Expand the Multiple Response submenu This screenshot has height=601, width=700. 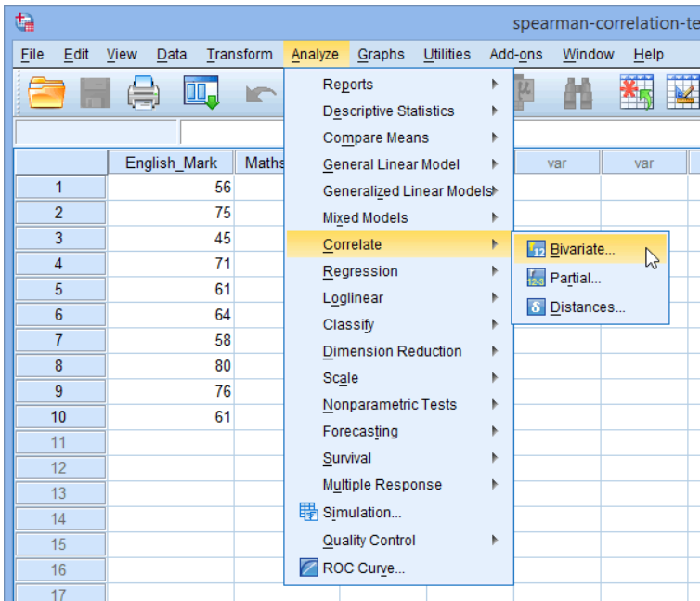pos(398,484)
